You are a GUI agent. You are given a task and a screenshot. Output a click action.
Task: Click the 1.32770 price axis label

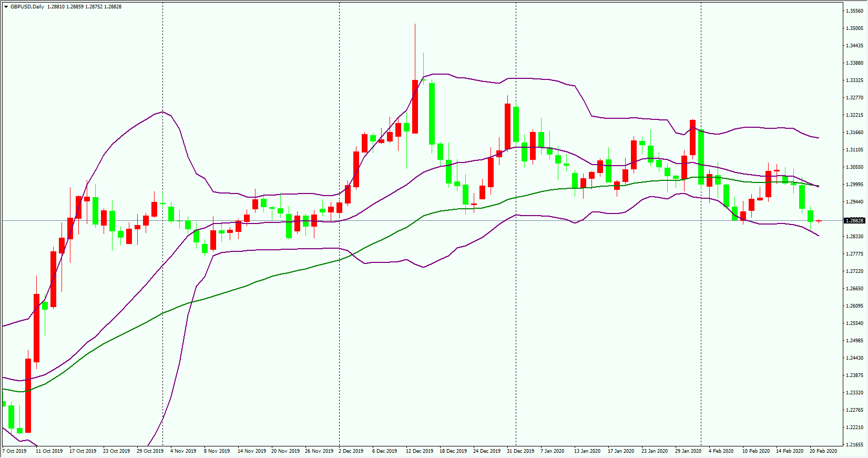(854, 97)
